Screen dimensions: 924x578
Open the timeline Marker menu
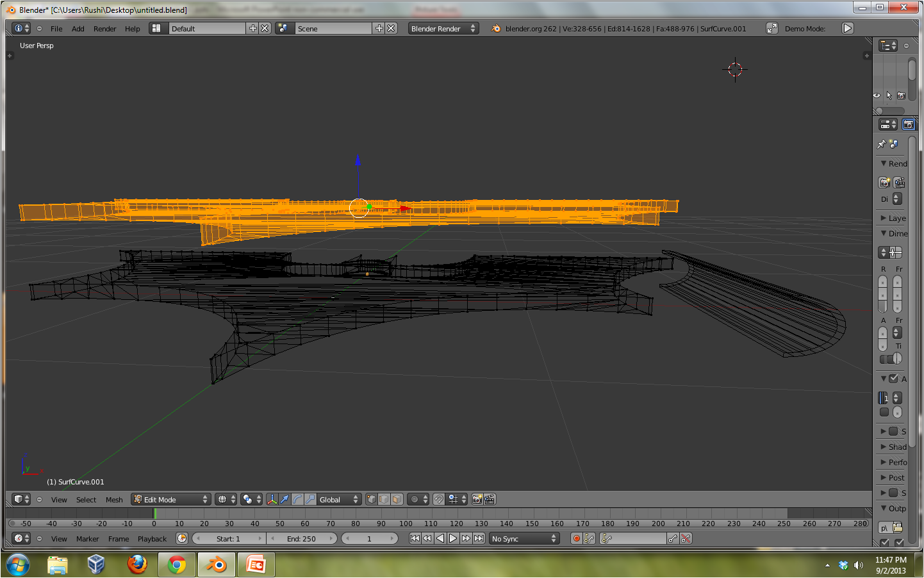point(87,538)
